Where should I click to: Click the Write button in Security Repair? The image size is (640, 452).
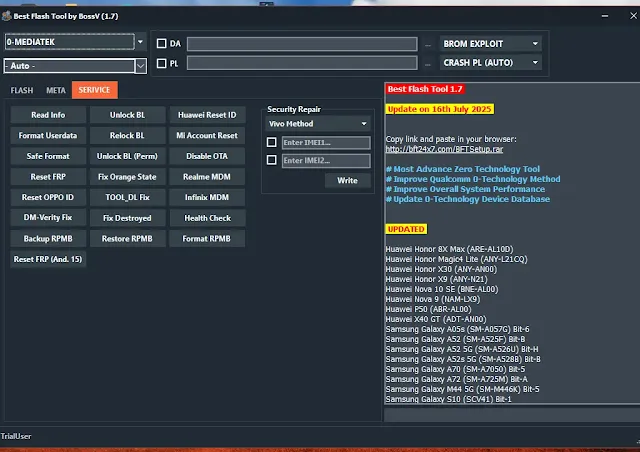point(347,180)
